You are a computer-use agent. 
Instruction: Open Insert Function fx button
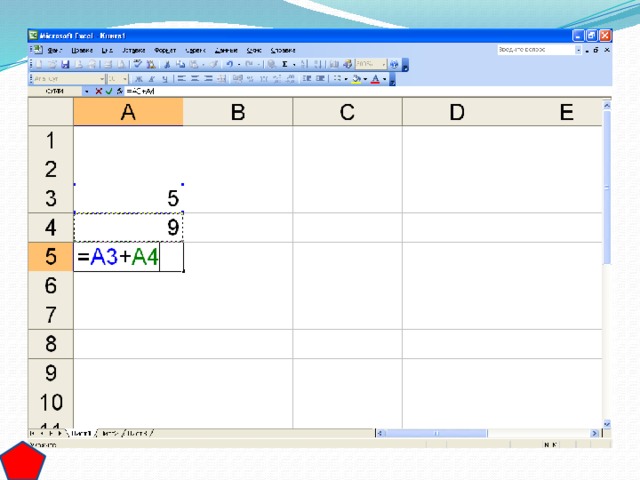(x=118, y=92)
